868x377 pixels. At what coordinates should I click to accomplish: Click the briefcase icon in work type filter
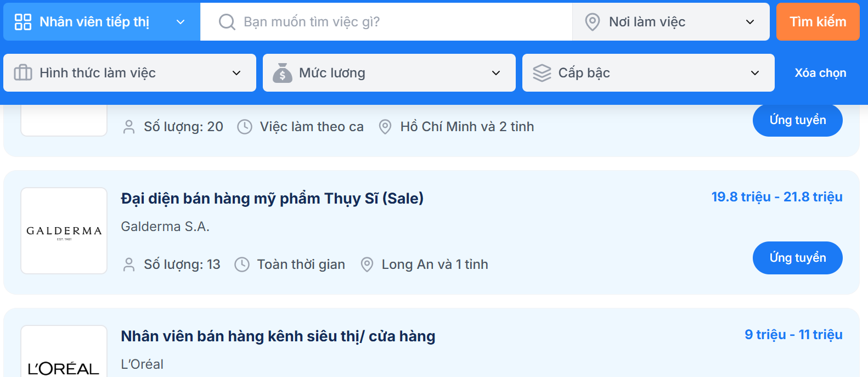(23, 73)
